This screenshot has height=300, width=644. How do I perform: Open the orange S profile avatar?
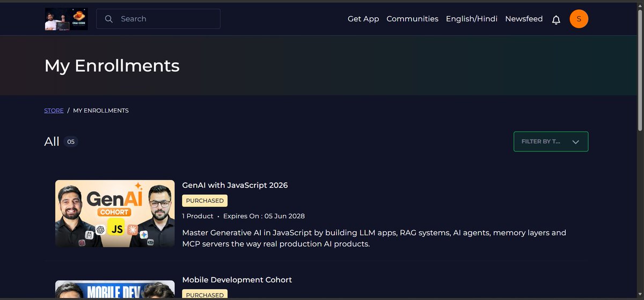coord(579,19)
